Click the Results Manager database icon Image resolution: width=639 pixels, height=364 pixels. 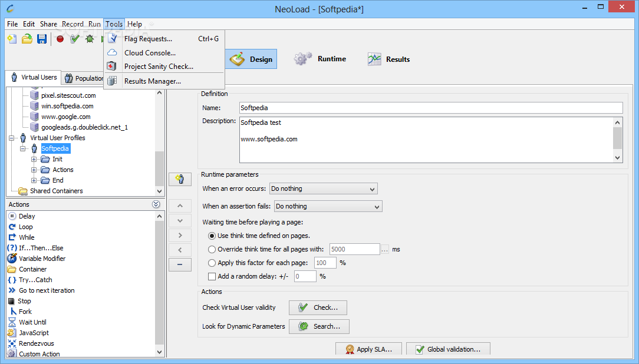112,81
